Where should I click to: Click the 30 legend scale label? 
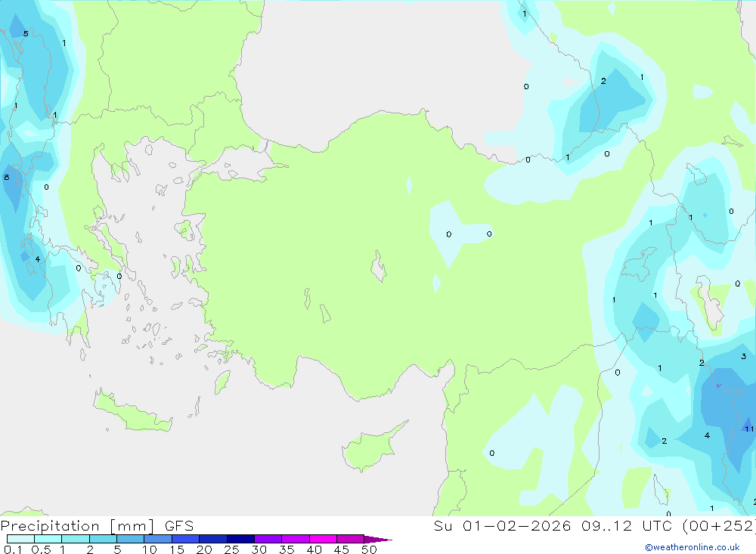click(259, 549)
